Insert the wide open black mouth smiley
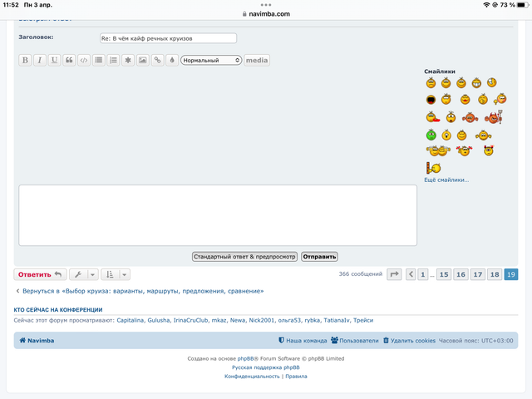The image size is (532, 399). click(431, 100)
